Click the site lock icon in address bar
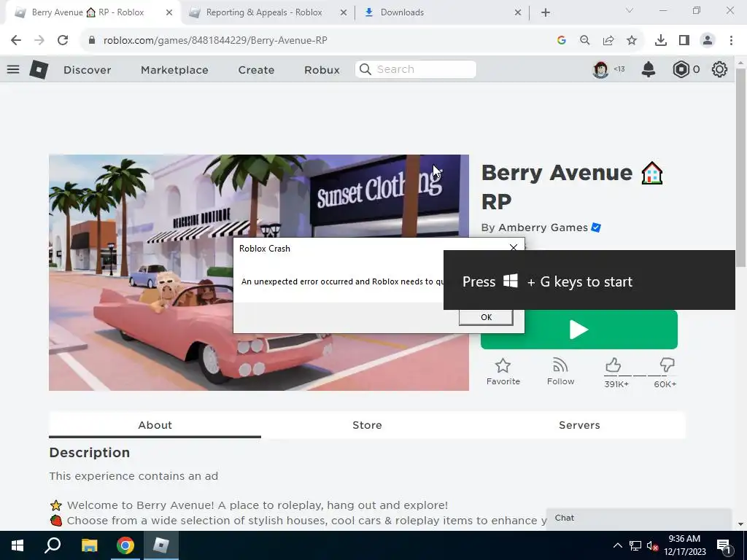The image size is (747, 560). (92, 41)
